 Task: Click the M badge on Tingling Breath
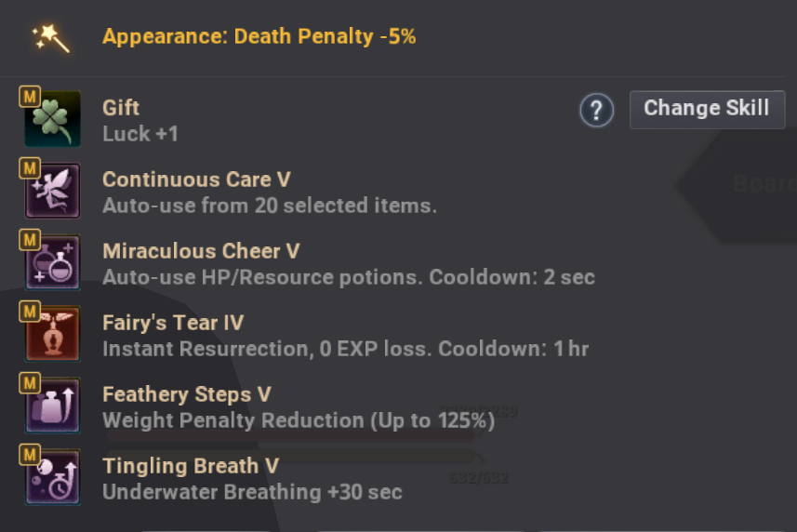(30, 455)
